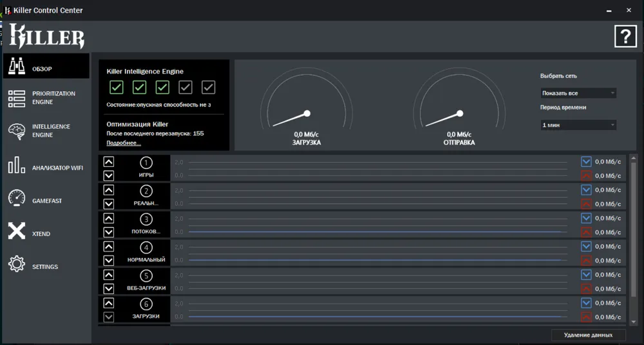Switch to the АНАЛИЗАТОР WIFI menu item
644x345 pixels.
[x=57, y=168]
